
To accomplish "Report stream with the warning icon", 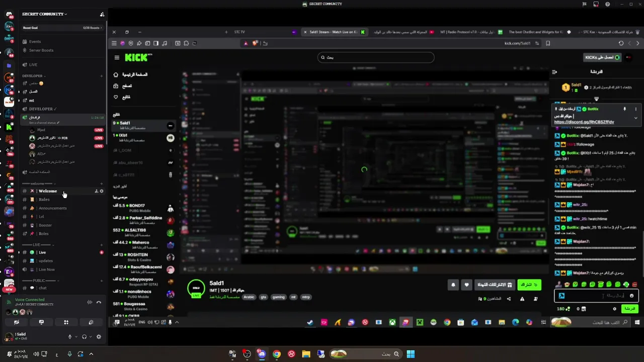I will (522, 299).
